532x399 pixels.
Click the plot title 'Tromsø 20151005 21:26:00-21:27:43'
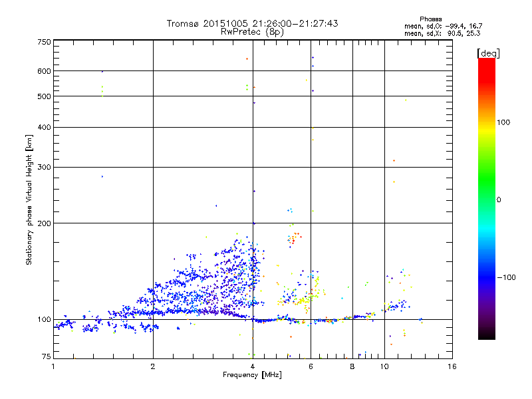(x=252, y=23)
